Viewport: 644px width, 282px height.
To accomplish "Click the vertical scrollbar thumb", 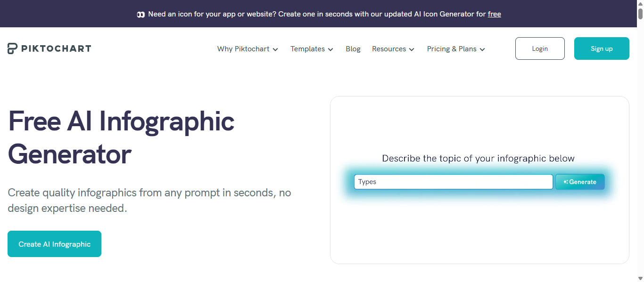I will coord(640,13).
